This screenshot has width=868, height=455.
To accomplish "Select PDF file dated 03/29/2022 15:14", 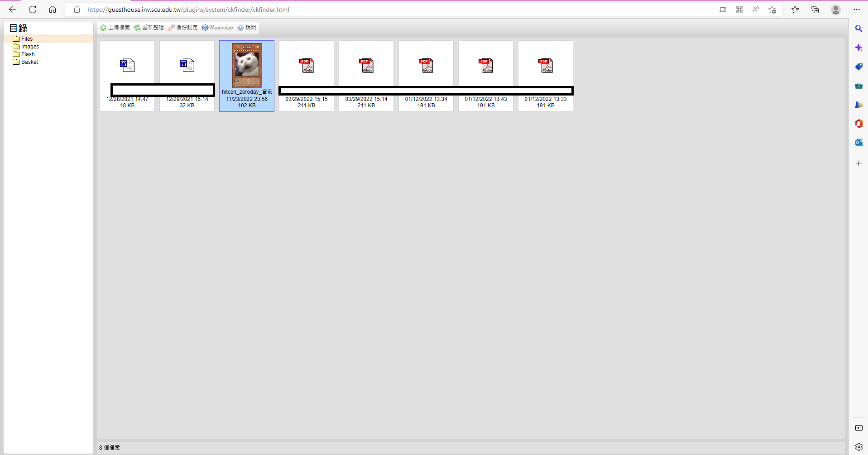I will (x=366, y=76).
